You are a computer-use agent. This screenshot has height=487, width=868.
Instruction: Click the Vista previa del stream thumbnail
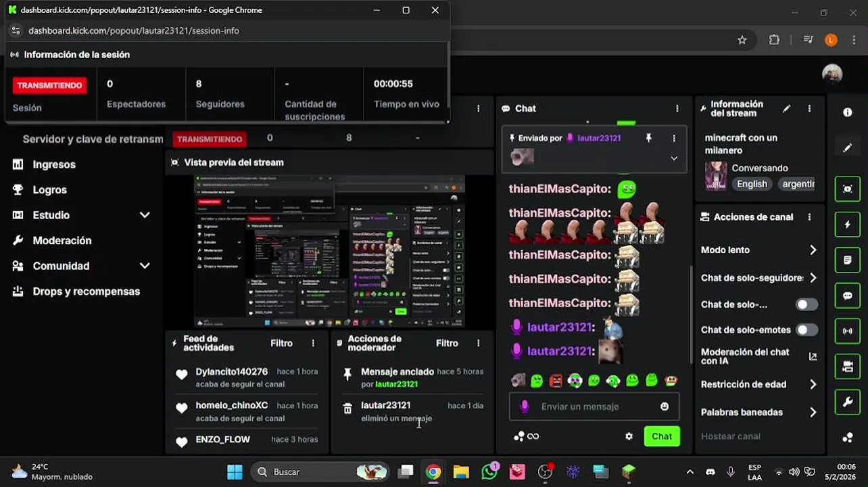tap(329, 252)
